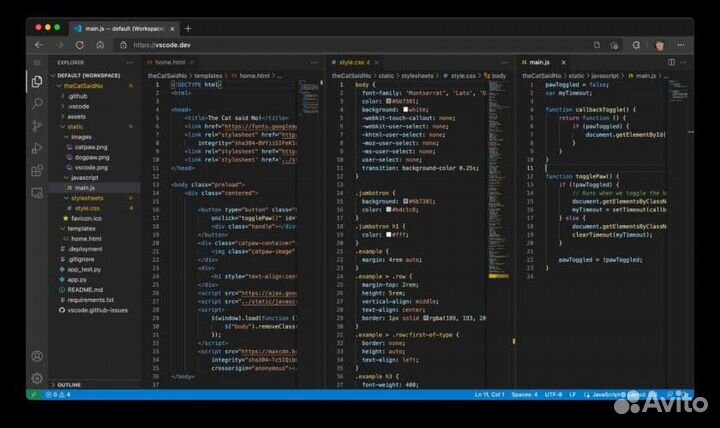Switch to the home.html editor tab
Screen dimensions: 720x428
coord(170,62)
